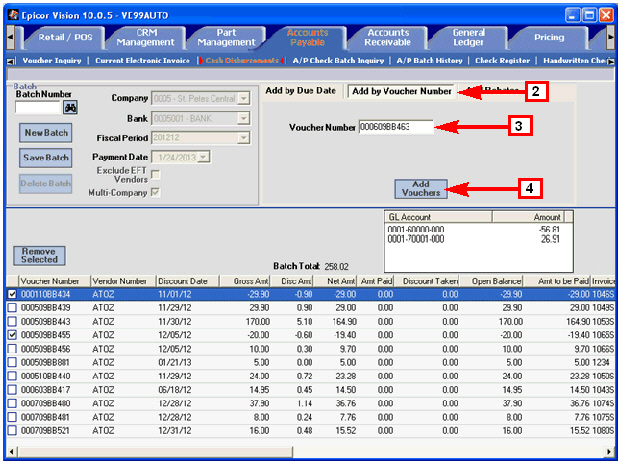Toggle Multi-Company checkbox
The height and width of the screenshot is (466, 621).
click(156, 192)
